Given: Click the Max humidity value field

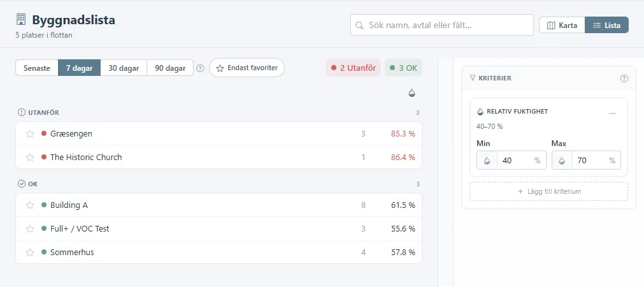Looking at the screenshot, I should coord(591,160).
